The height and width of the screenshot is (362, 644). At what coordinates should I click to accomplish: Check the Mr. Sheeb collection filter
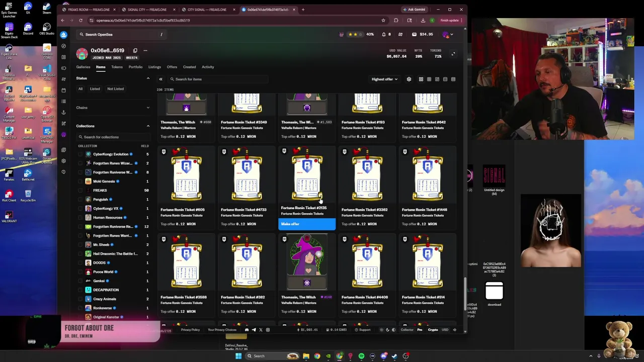[80, 245]
